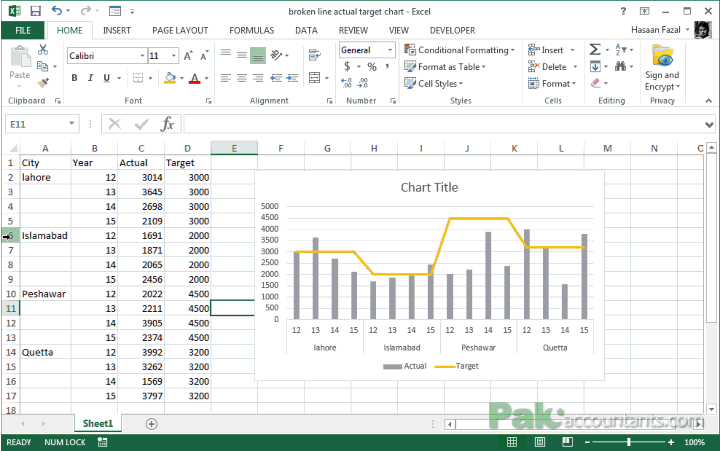The image size is (720, 451).
Task: Select the Sheet1 tab
Action: (97, 423)
